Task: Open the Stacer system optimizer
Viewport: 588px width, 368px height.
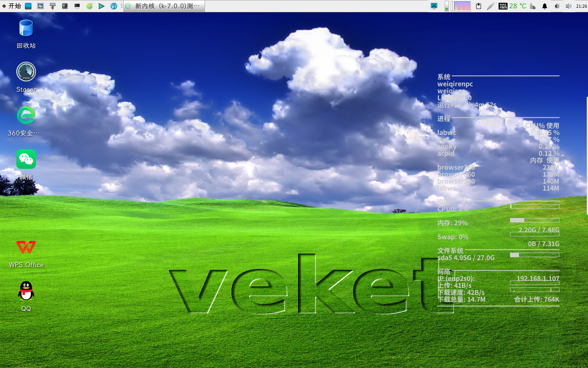Action: [26, 72]
